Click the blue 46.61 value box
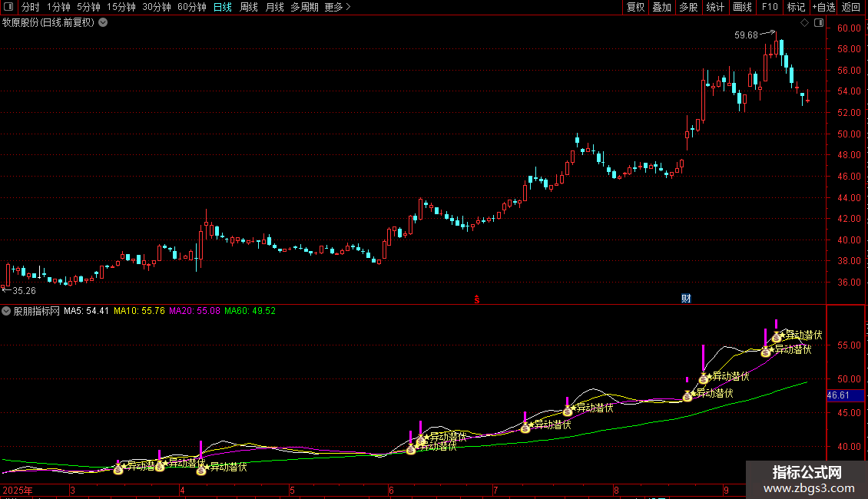 point(845,395)
